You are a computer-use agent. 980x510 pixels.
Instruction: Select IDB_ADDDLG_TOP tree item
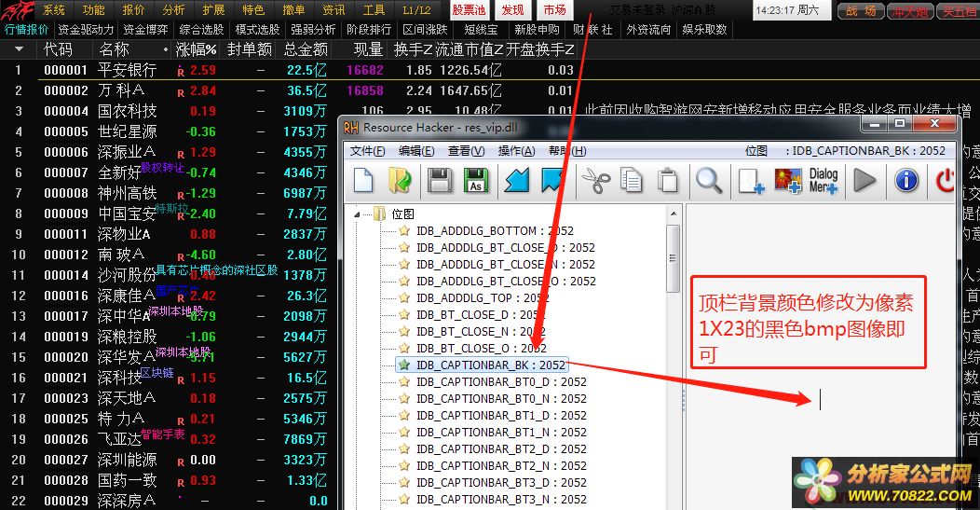point(482,297)
